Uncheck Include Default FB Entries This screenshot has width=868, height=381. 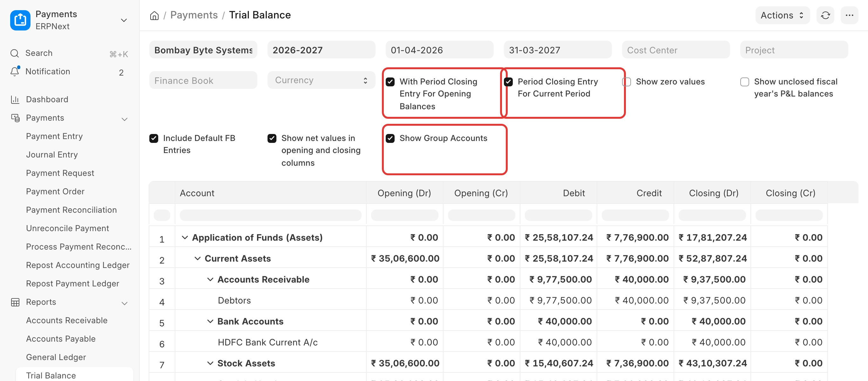[x=154, y=138]
